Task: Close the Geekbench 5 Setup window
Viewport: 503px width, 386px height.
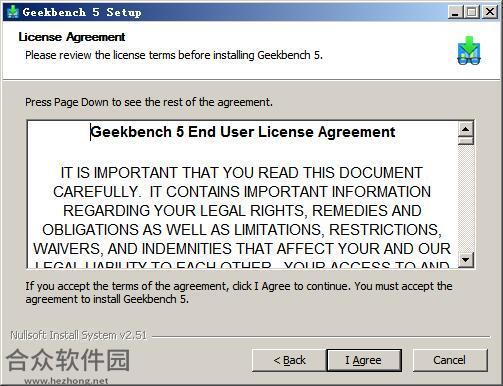Action: tap(490, 12)
